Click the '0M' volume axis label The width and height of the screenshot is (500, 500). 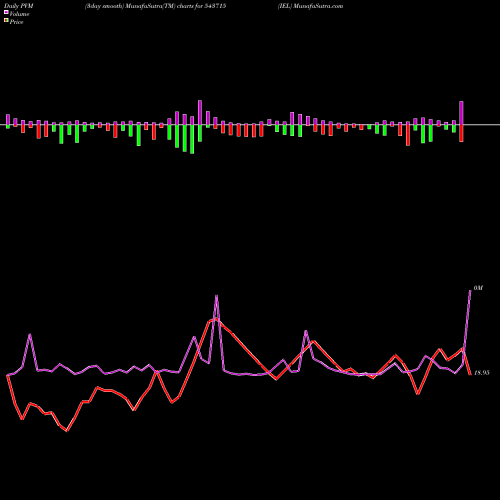(478, 288)
